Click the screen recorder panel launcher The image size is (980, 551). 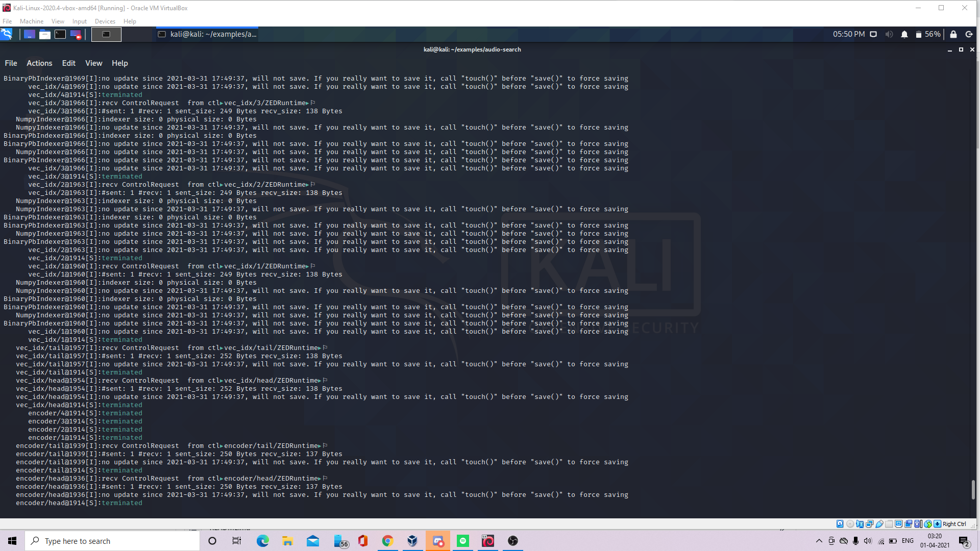click(76, 34)
